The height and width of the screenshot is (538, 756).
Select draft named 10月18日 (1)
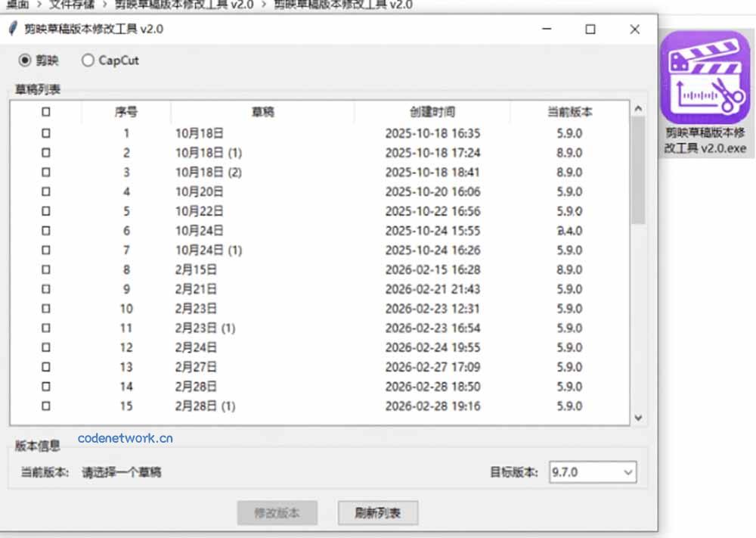coord(209,153)
